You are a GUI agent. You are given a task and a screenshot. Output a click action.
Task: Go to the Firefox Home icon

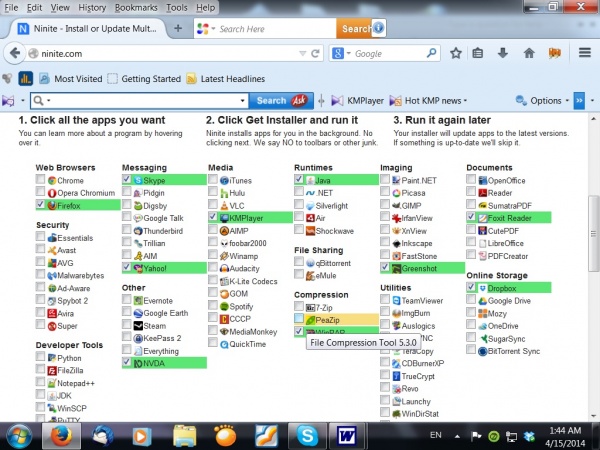click(529, 53)
